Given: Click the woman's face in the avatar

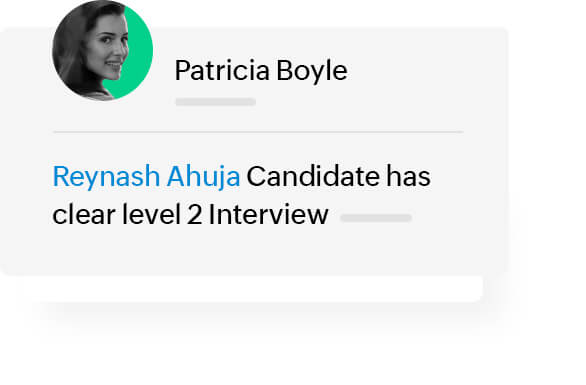Looking at the screenshot, I should point(109,47).
